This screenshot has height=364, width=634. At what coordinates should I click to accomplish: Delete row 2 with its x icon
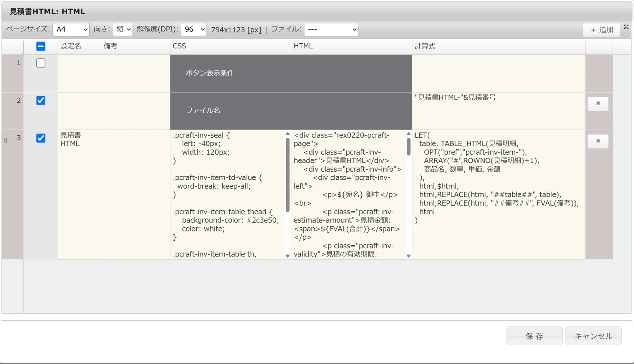(598, 103)
